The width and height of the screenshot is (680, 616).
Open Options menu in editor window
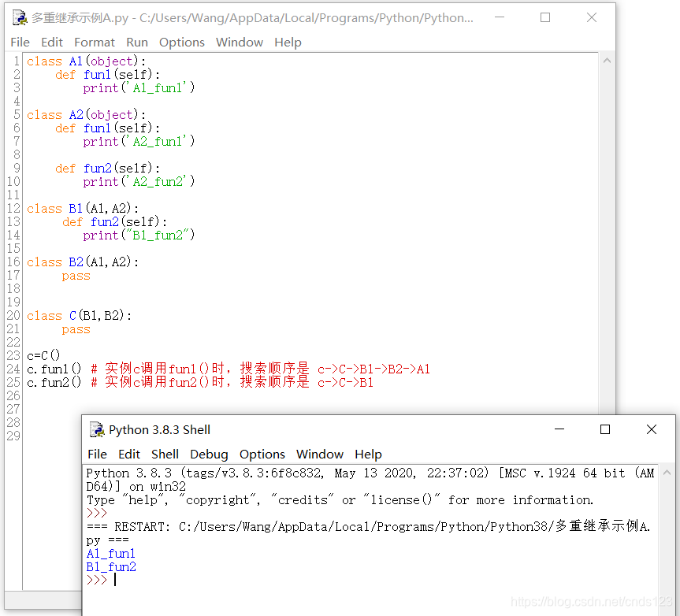182,42
